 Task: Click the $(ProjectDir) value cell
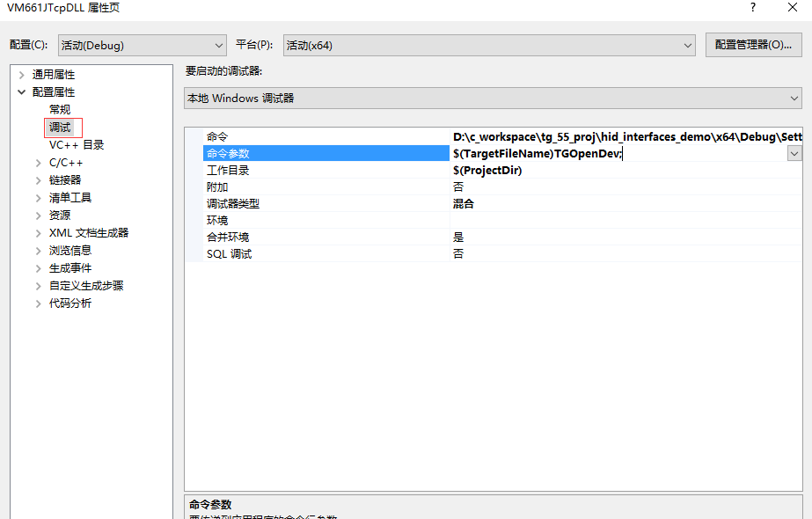tap(626, 171)
